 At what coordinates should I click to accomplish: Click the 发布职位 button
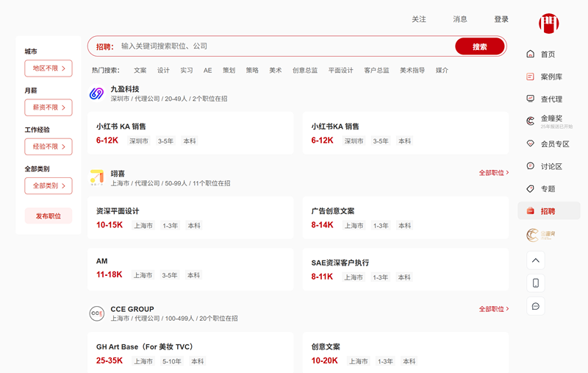[49, 216]
